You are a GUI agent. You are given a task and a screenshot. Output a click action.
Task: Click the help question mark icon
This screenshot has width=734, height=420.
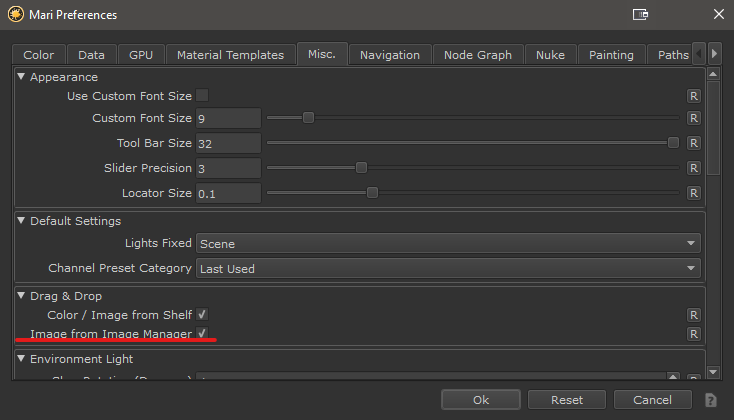710,400
